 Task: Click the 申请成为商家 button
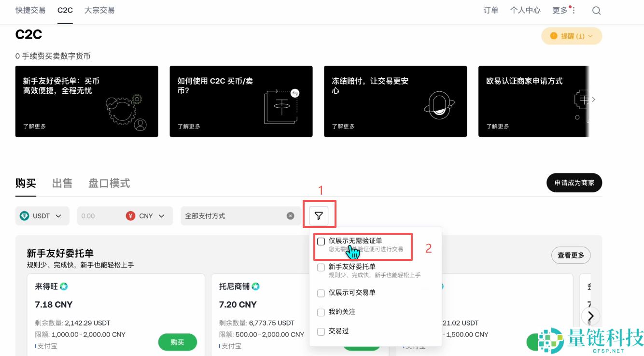click(574, 183)
